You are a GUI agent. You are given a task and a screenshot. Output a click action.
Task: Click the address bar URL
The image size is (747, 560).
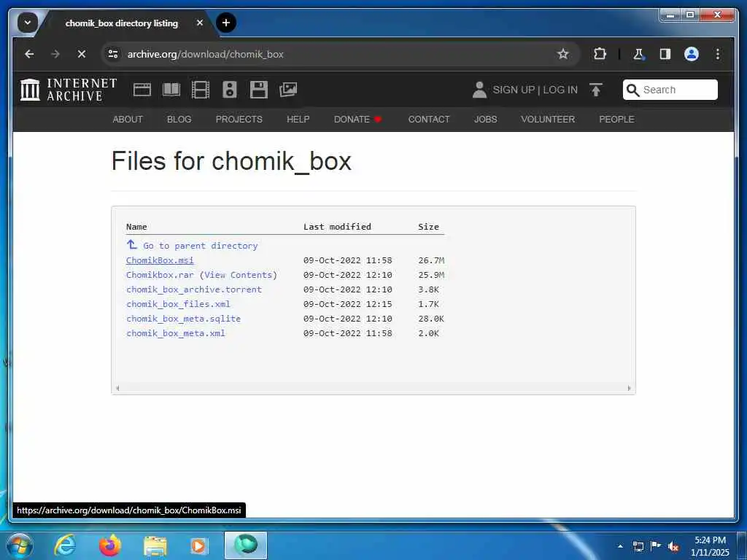[x=205, y=54]
